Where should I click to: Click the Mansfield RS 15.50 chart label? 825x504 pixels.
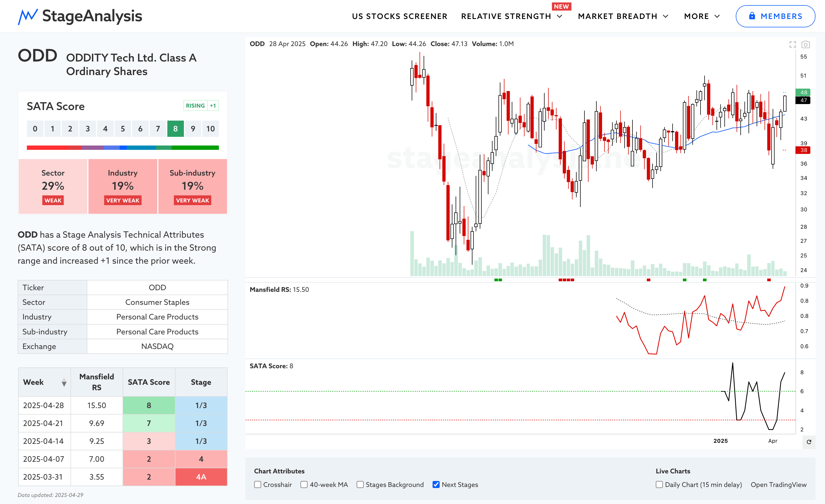point(279,290)
